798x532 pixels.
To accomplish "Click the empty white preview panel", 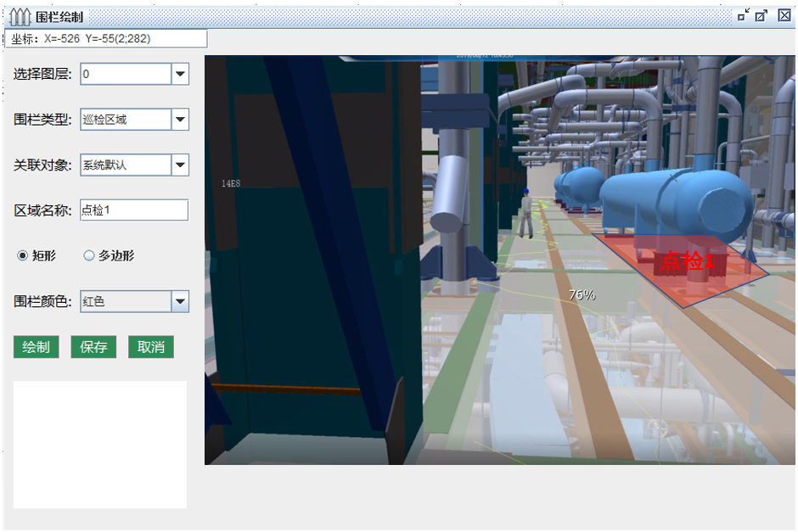I will [100, 444].
